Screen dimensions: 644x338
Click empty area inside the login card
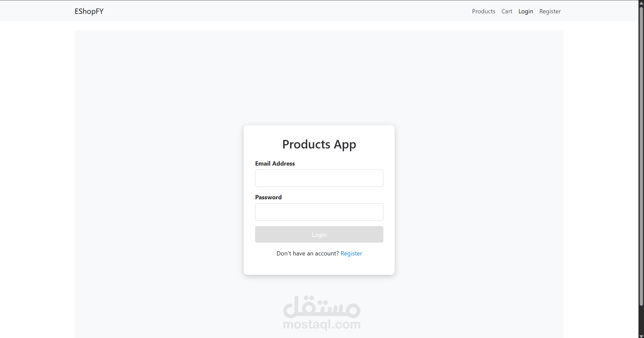point(319,266)
